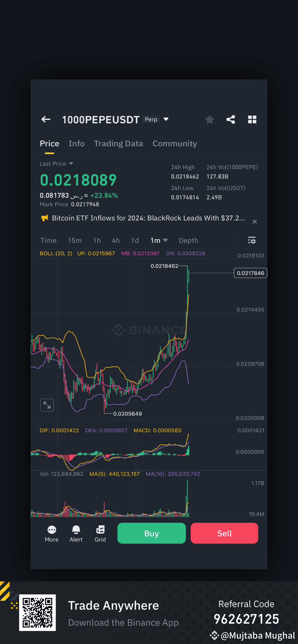Image resolution: width=298 pixels, height=644 pixels.
Task: Switch to the Depth chart
Action: click(x=188, y=240)
